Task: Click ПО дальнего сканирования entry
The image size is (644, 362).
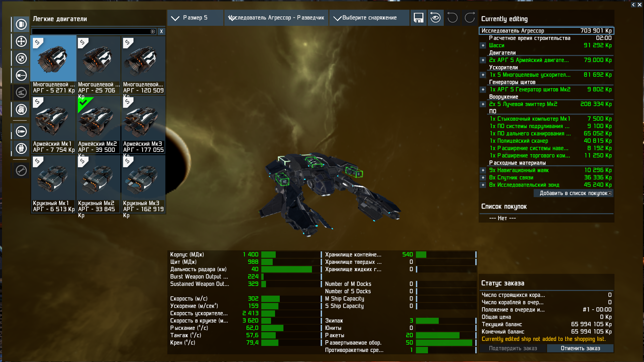Action: coord(550,134)
